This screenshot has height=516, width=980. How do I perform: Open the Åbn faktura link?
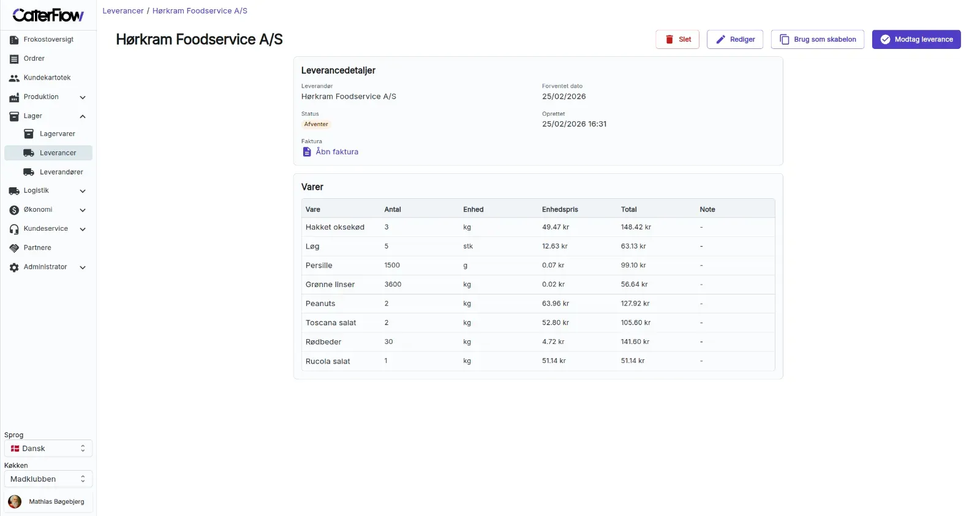pyautogui.click(x=337, y=152)
